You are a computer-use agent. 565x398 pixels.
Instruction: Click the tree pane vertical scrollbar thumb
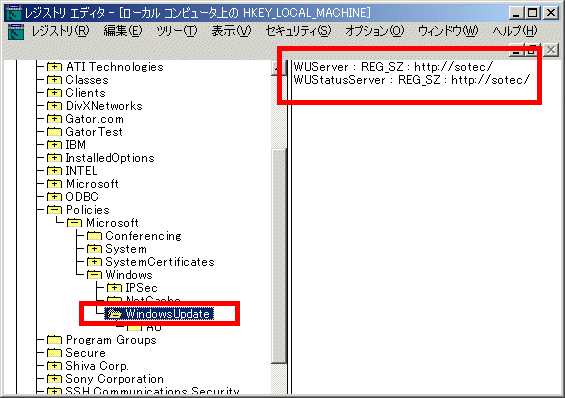[x=279, y=256]
